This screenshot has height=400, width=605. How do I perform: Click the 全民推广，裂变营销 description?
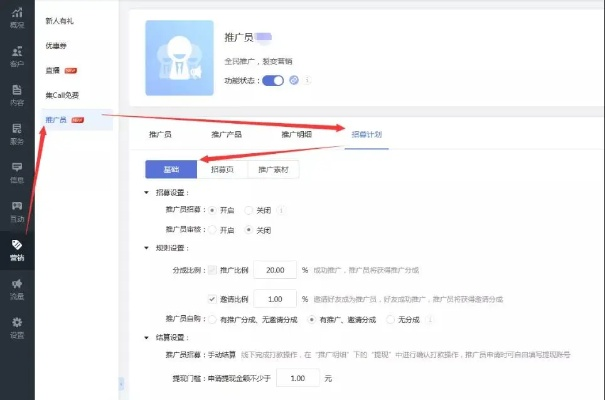pos(258,61)
